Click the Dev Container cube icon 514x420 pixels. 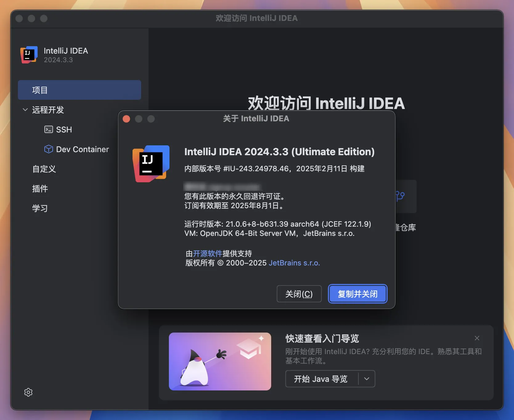[49, 149]
